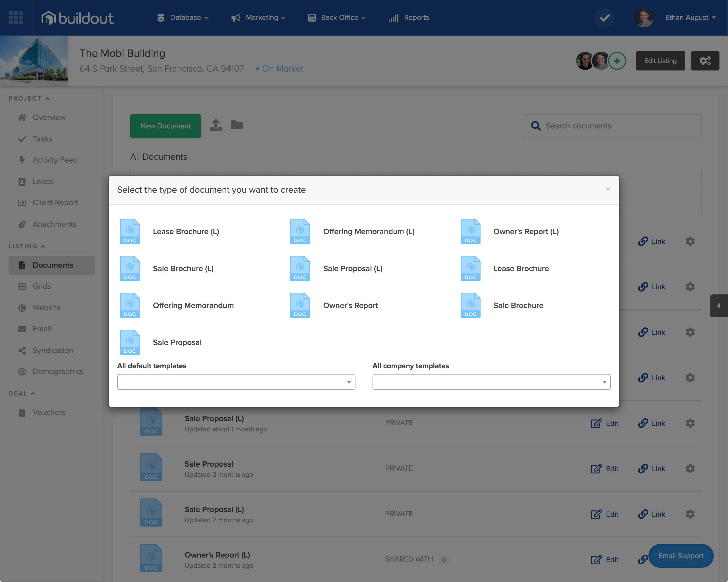Open All company templates dropdown

click(x=491, y=382)
